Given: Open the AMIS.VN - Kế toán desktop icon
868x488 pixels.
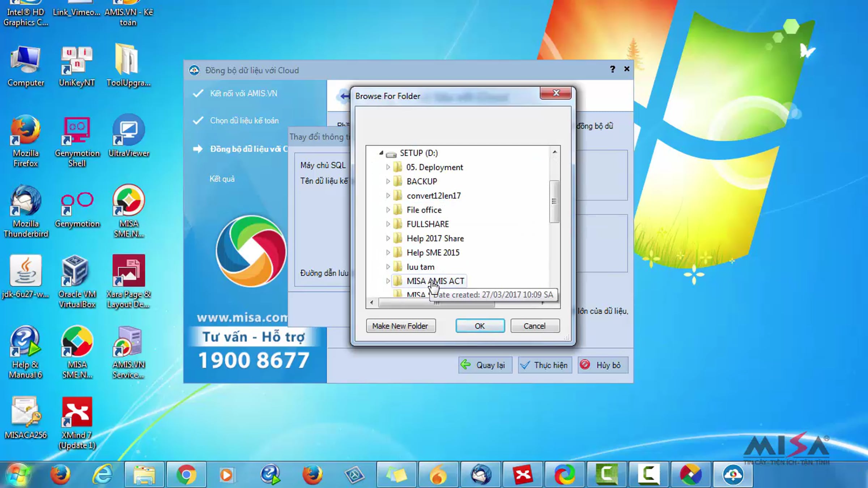Looking at the screenshot, I should click(x=128, y=14).
